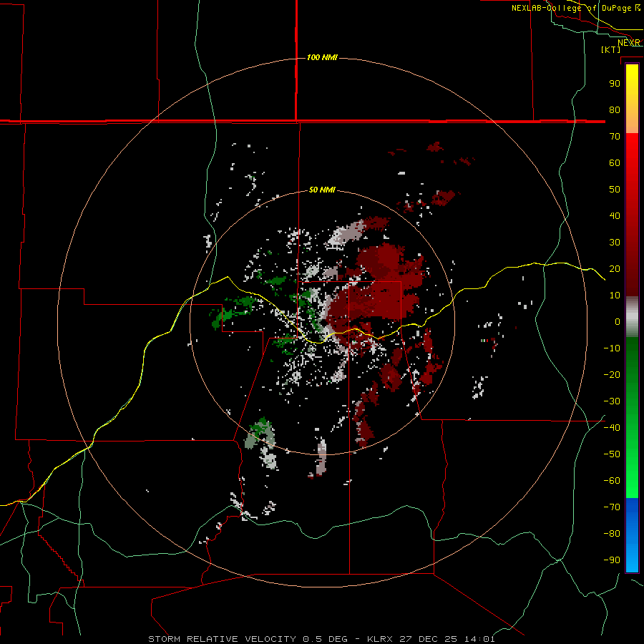Viewport: 644px width, 644px height.
Task: Click the 14:01 timestamp in the caption
Action: (479, 639)
